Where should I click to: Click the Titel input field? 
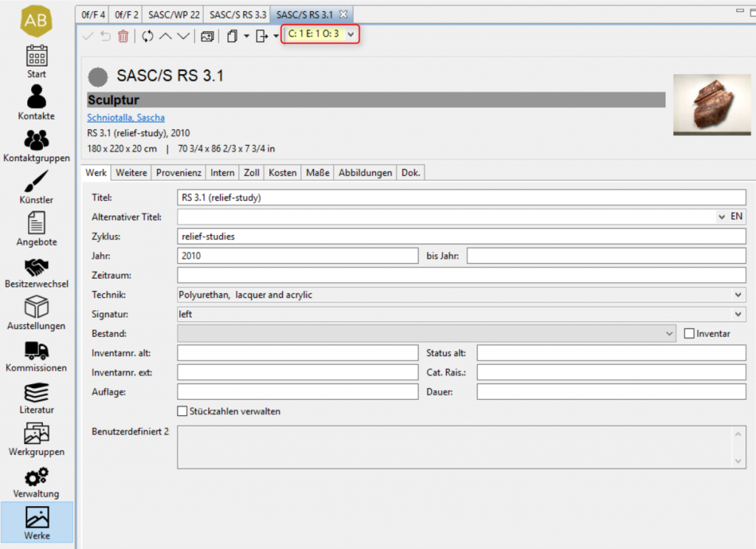point(461,197)
